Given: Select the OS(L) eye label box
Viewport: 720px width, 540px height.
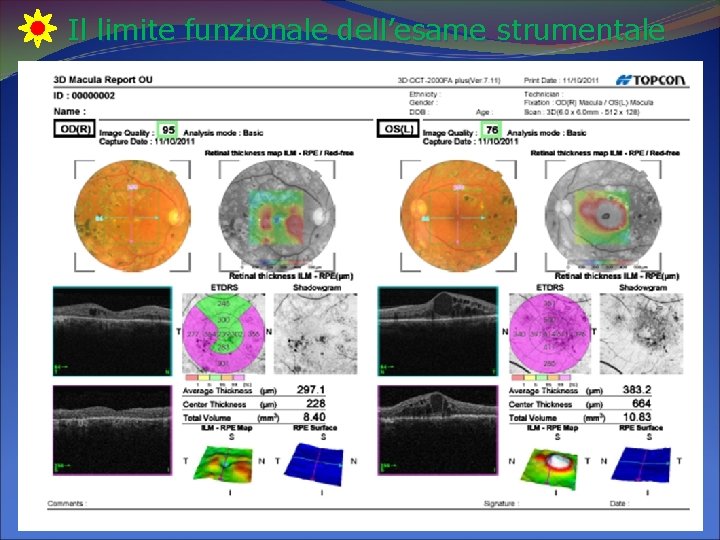Looking at the screenshot, I should 398,129.
